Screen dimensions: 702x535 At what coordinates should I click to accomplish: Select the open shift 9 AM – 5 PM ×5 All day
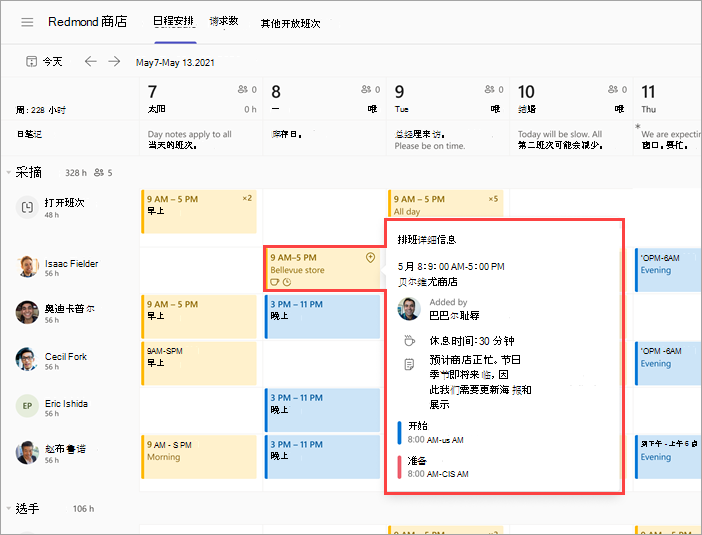coord(445,204)
